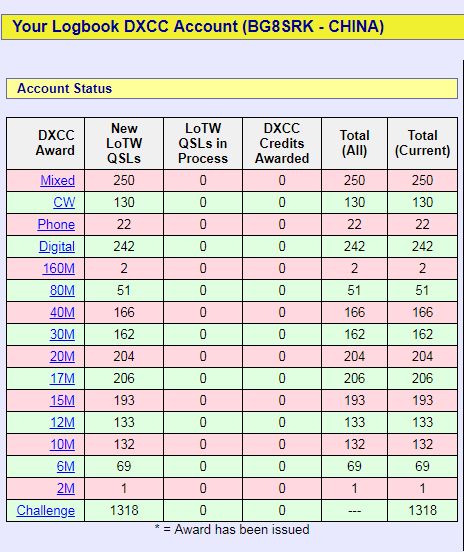The image size is (464, 552).
Task: Open the 17M band link
Action: point(62,378)
